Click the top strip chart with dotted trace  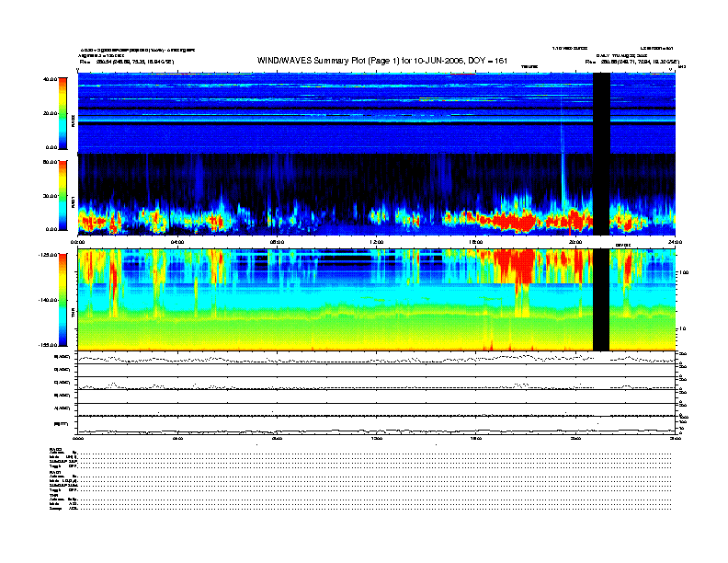click(x=376, y=358)
